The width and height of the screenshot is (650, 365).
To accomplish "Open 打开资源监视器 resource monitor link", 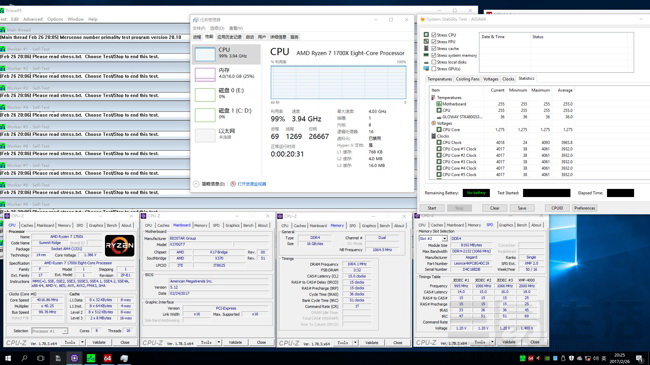I will click(252, 184).
